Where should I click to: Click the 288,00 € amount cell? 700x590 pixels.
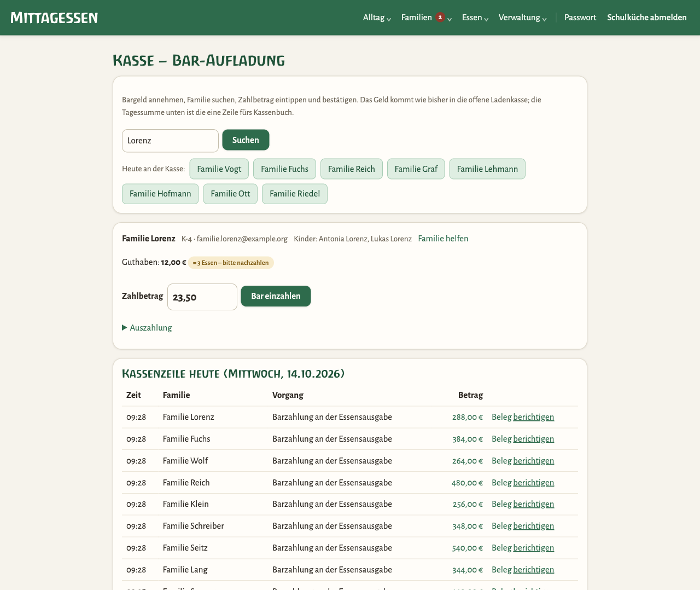(468, 417)
